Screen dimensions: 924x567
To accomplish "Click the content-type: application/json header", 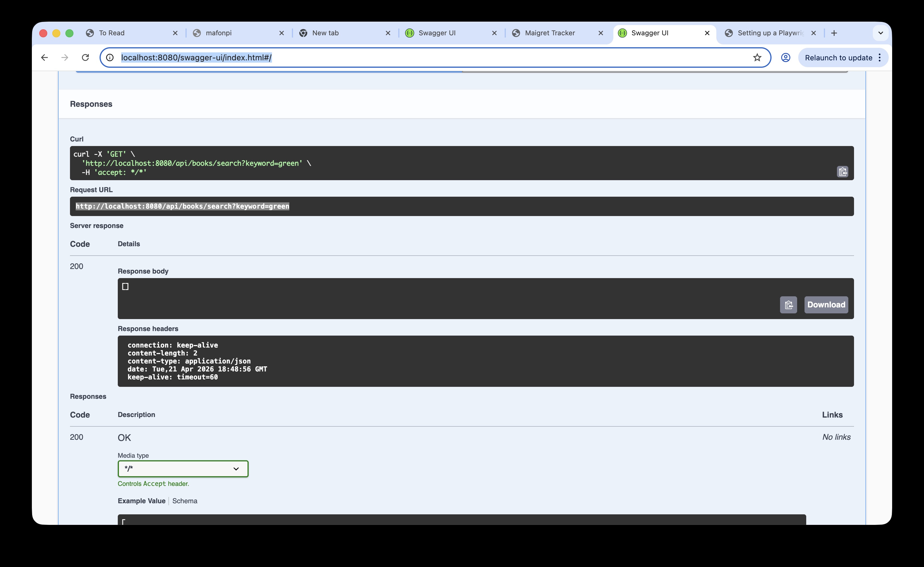I will pyautogui.click(x=189, y=361).
